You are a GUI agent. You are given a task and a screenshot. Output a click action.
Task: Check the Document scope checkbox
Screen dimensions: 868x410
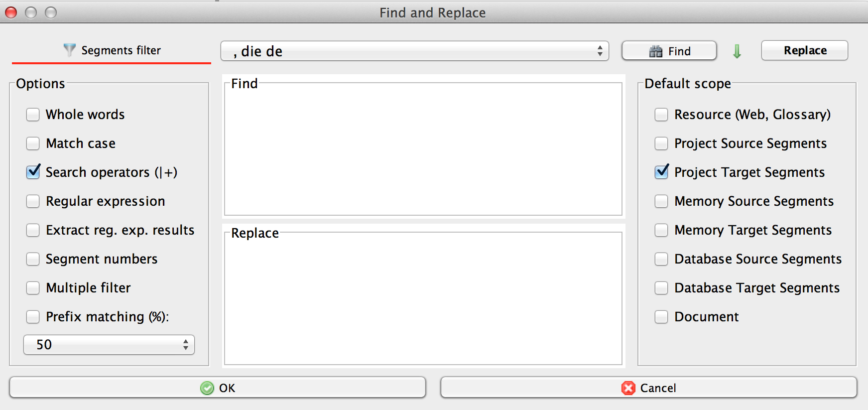click(661, 317)
